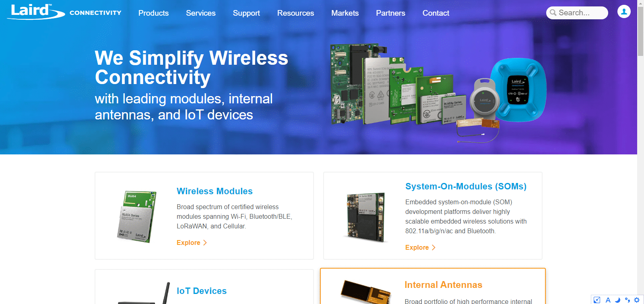
Task: Open the Internal Antennas heading link
Action: tap(443, 285)
